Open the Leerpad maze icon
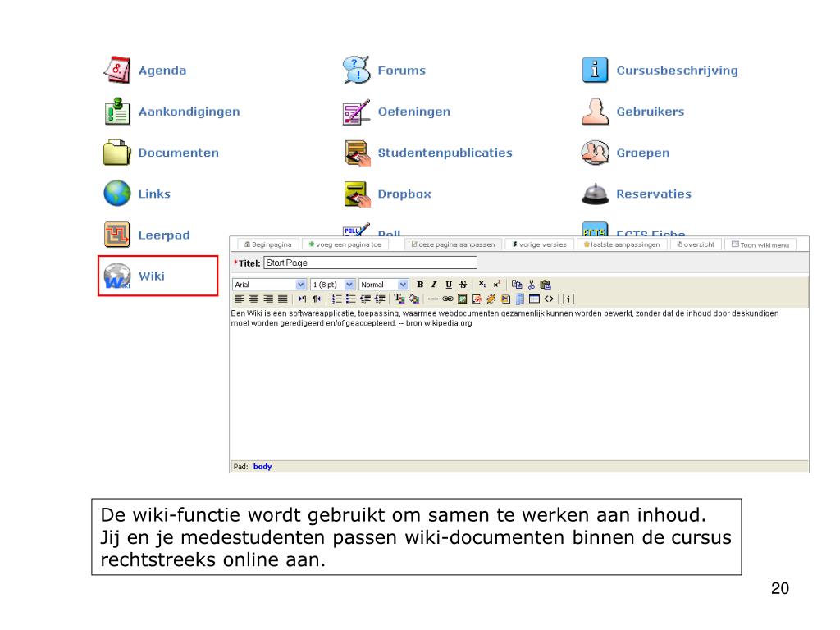The image size is (840, 630). 116,235
